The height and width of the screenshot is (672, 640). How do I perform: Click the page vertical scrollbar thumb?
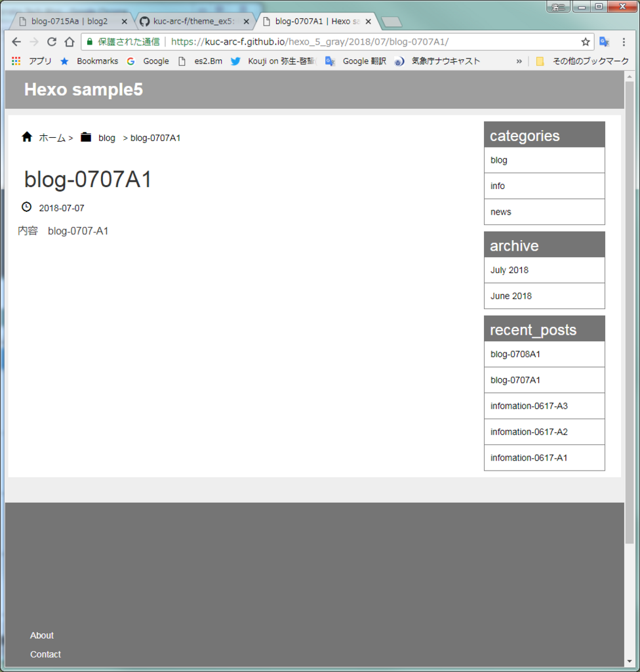click(x=629, y=312)
